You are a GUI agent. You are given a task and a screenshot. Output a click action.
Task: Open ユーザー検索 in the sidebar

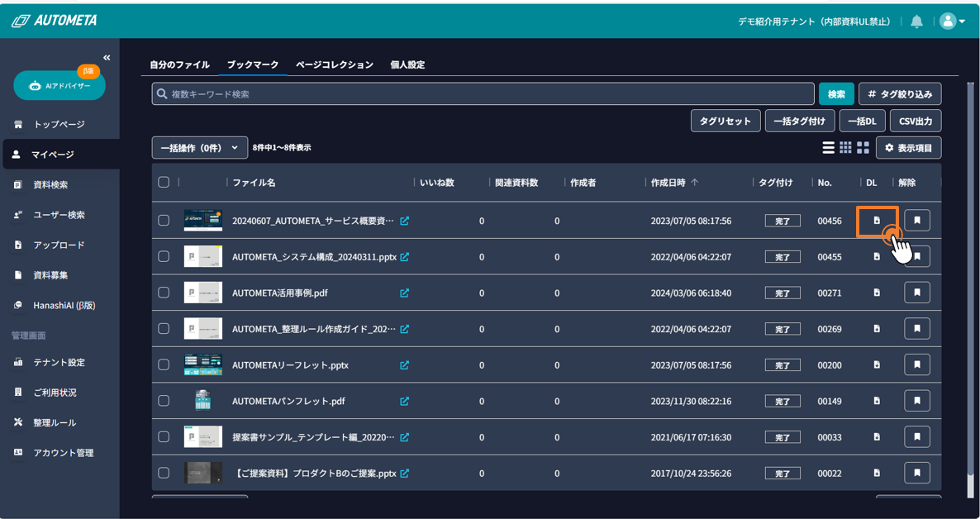tap(60, 215)
